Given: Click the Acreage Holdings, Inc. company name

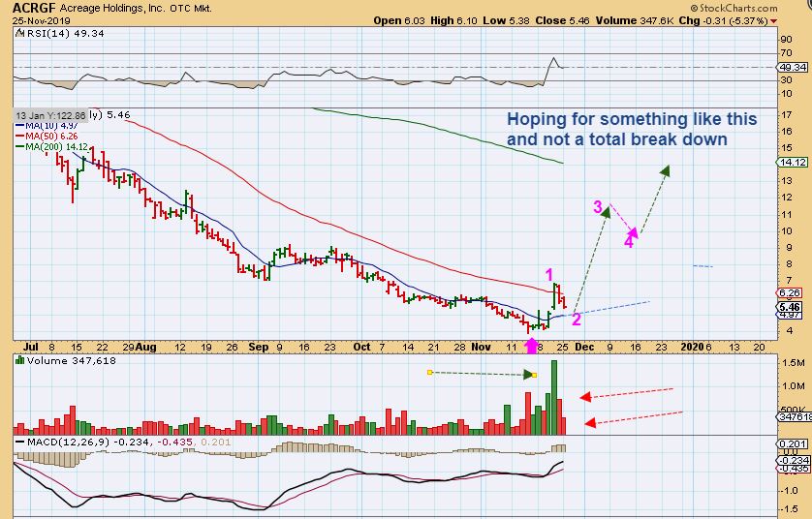Looking at the screenshot, I should [112, 9].
